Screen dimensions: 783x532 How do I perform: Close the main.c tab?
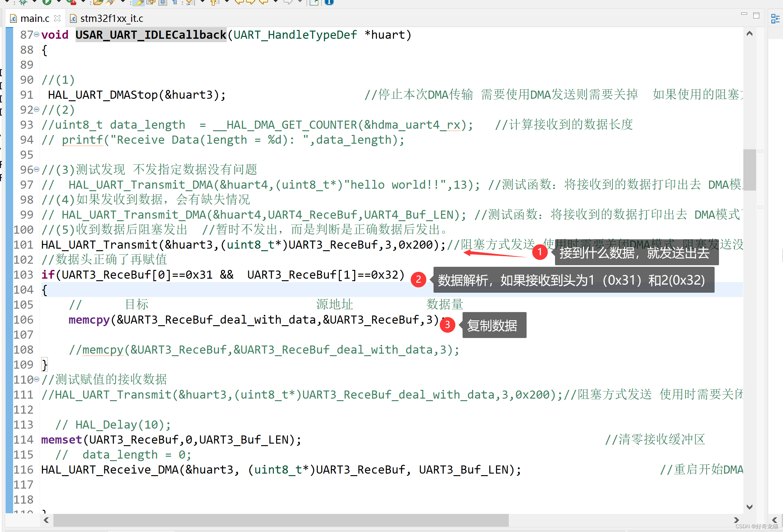pos(57,18)
